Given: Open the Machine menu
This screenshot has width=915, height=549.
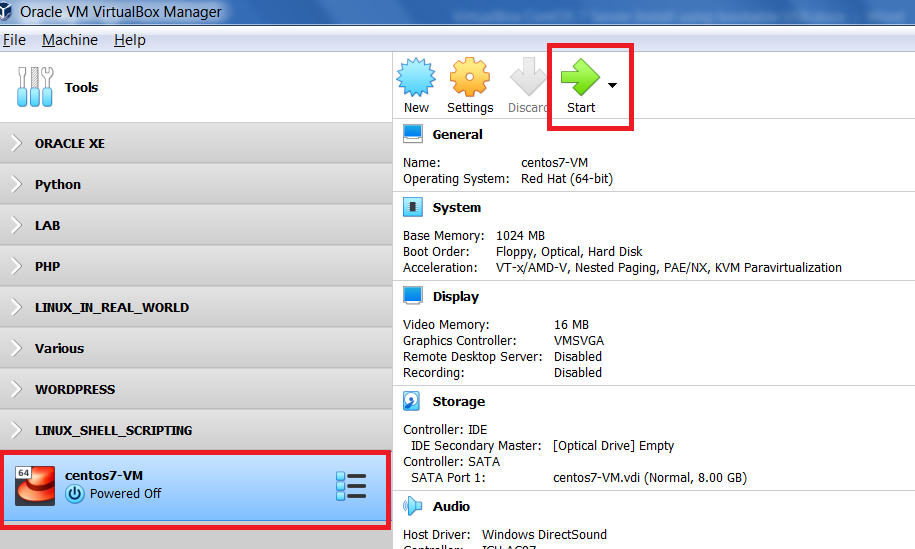Looking at the screenshot, I should pyautogui.click(x=70, y=40).
